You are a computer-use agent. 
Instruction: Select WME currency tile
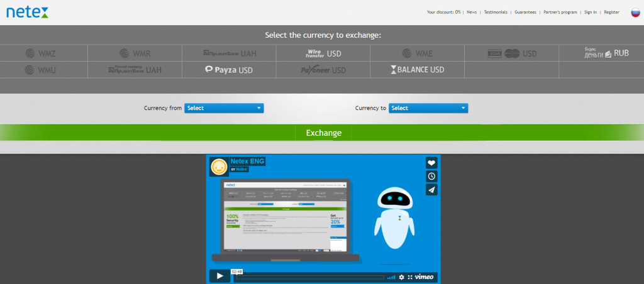[418, 53]
